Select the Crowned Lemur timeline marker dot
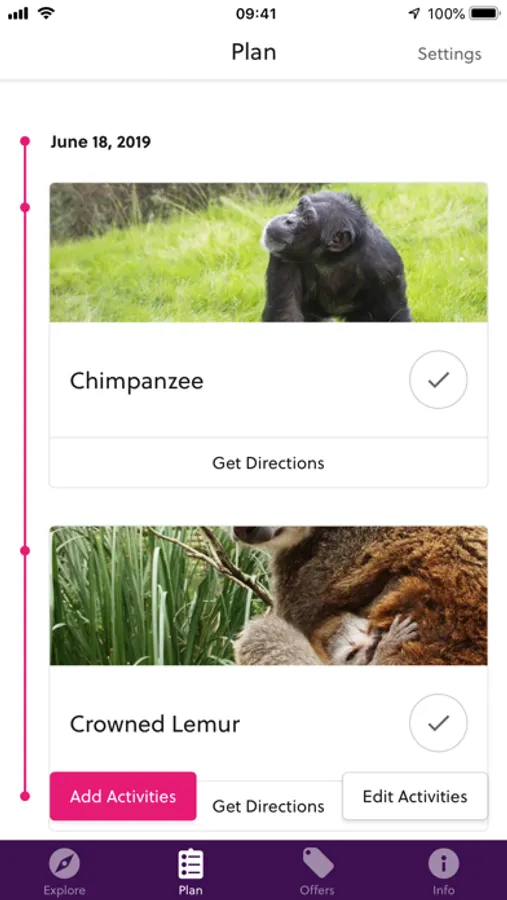 point(25,550)
